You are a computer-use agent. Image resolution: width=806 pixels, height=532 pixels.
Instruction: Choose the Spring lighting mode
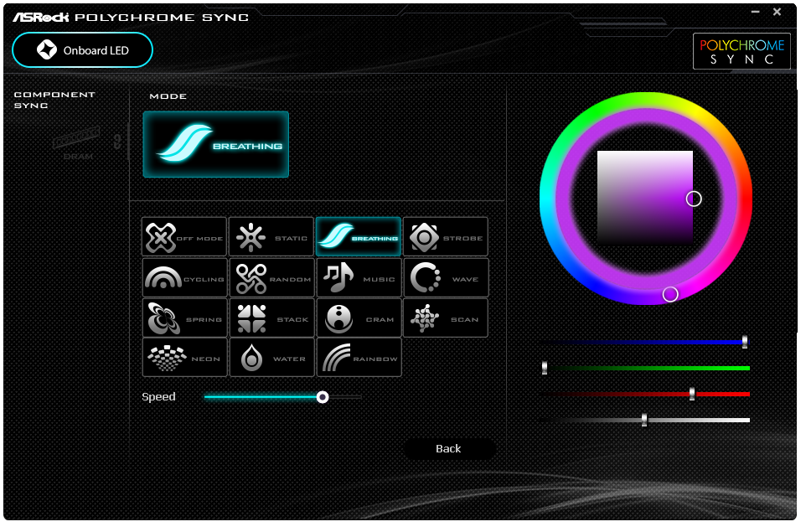184,318
